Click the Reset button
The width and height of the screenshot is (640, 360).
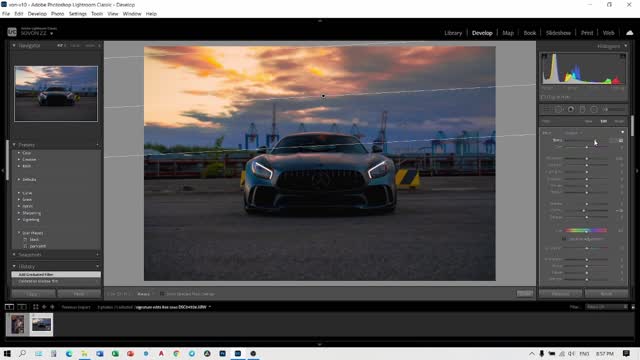click(606, 294)
